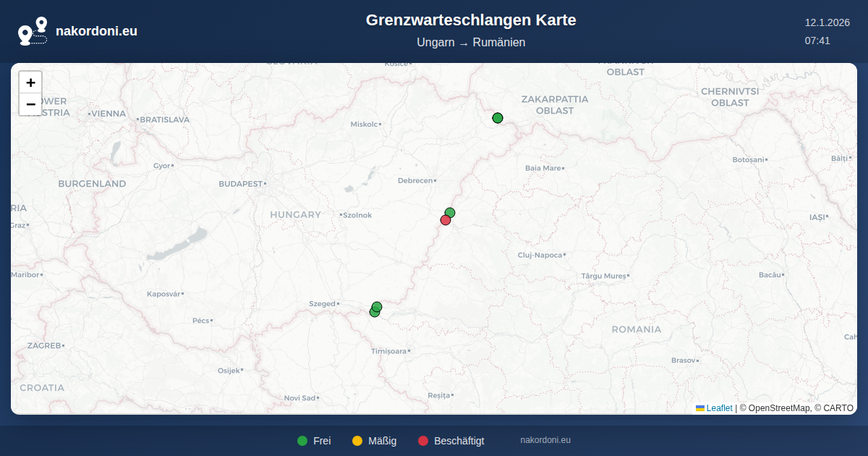Click the green Frei legend dot
The image size is (868, 456).
click(302, 441)
